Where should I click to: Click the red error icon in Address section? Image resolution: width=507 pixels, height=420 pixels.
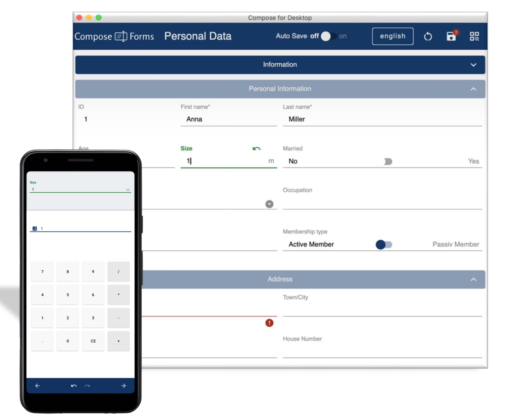click(269, 323)
